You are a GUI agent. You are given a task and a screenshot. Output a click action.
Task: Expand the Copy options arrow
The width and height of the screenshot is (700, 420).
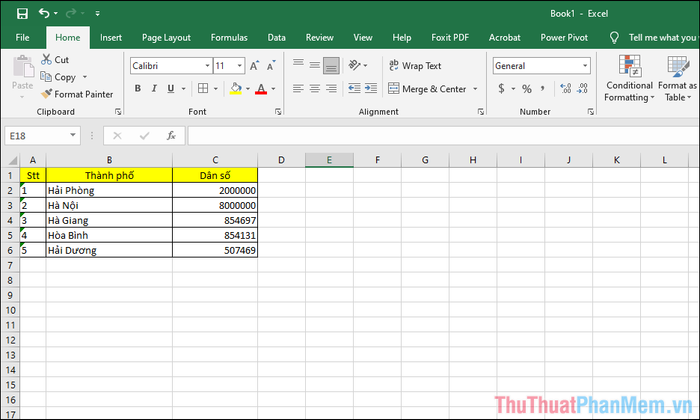coord(85,77)
